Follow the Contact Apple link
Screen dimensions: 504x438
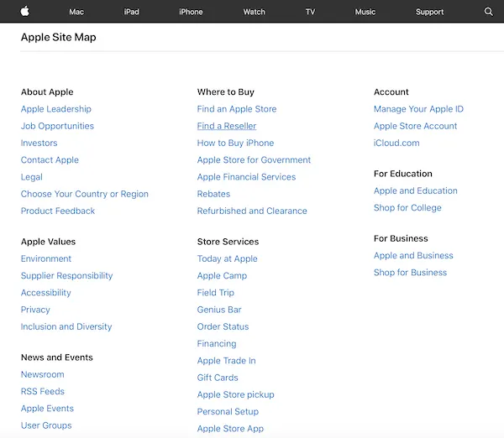coord(50,160)
